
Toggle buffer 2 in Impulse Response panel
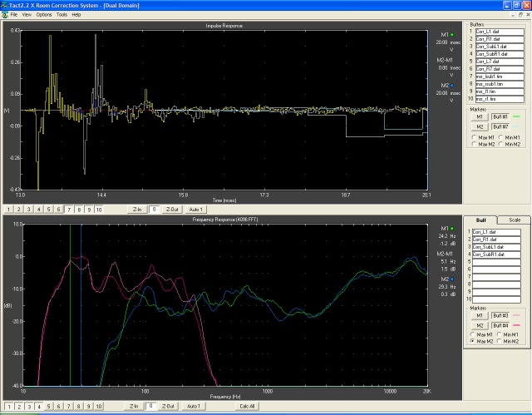click(x=18, y=210)
